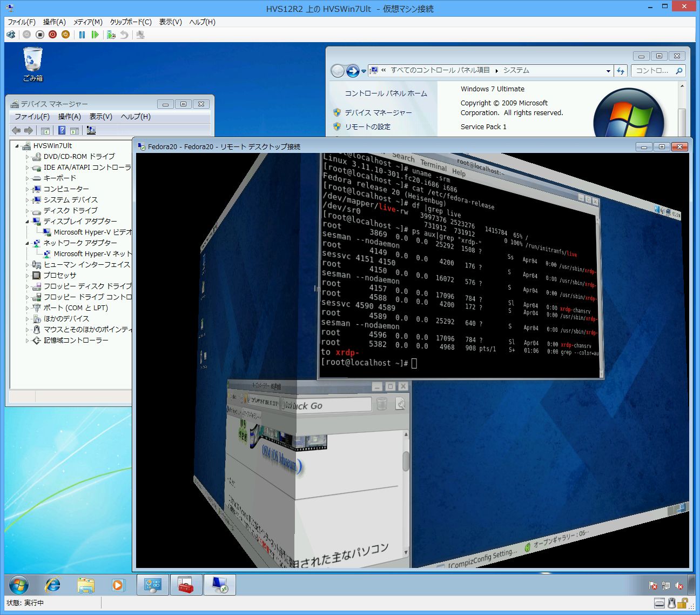700x615 pixels.
Task: Click Forward button in System control panel window
Action: (353, 71)
